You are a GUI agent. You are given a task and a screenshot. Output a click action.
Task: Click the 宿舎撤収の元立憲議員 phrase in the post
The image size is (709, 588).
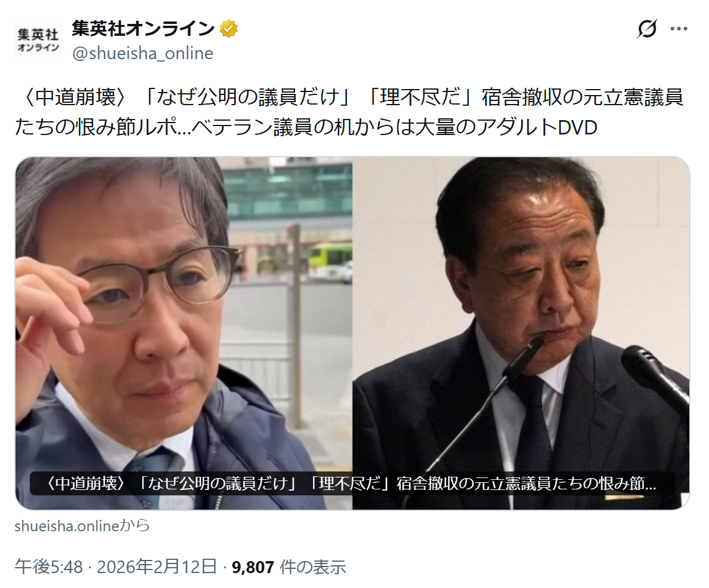click(x=583, y=97)
